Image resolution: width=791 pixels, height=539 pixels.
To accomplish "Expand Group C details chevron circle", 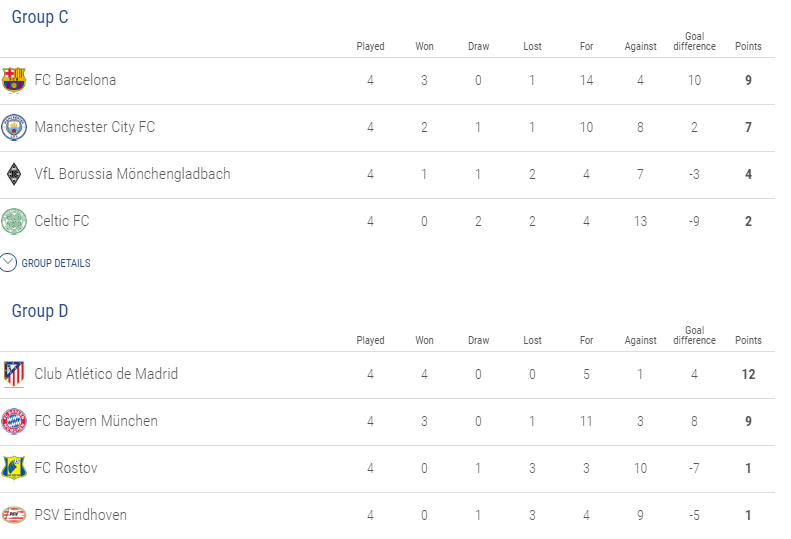I will coord(8,263).
